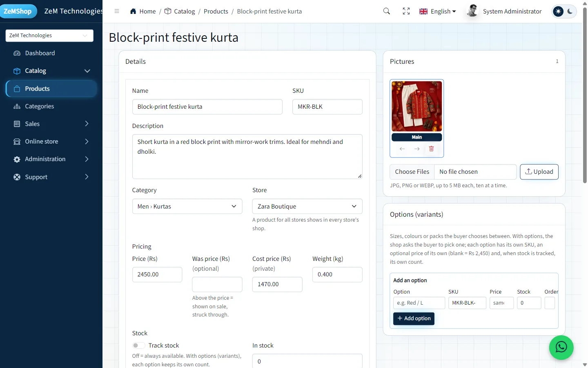Click the Products breadcrumb link
588x368 pixels.
point(216,11)
